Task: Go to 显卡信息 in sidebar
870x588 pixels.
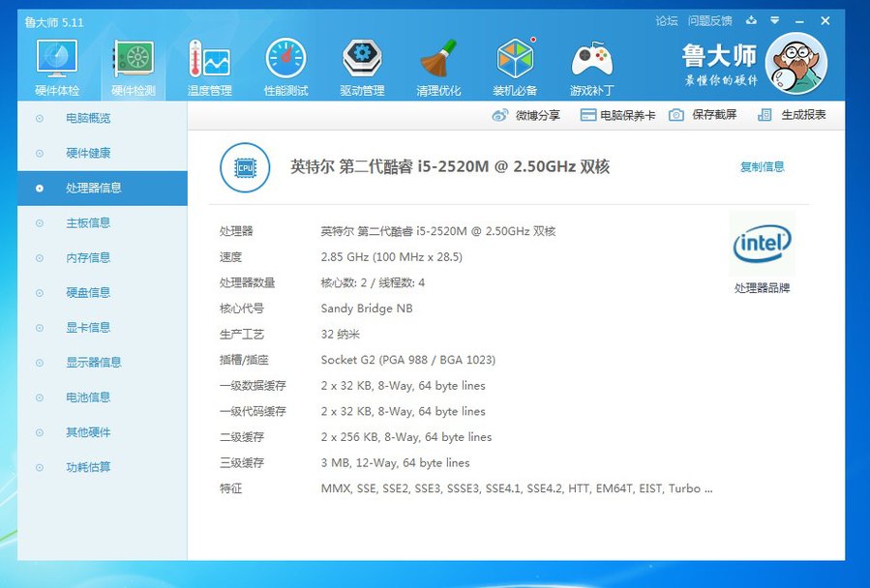Action: 88,328
